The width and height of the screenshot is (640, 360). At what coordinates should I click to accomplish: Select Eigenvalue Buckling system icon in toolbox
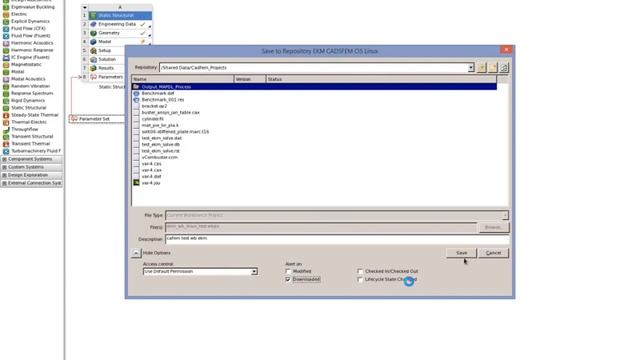click(x=6, y=7)
